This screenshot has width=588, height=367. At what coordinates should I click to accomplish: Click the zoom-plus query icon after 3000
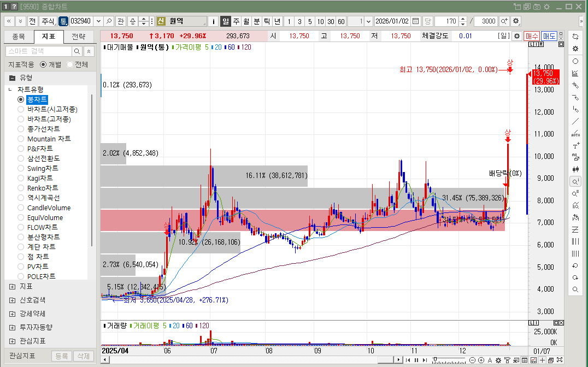504,21
